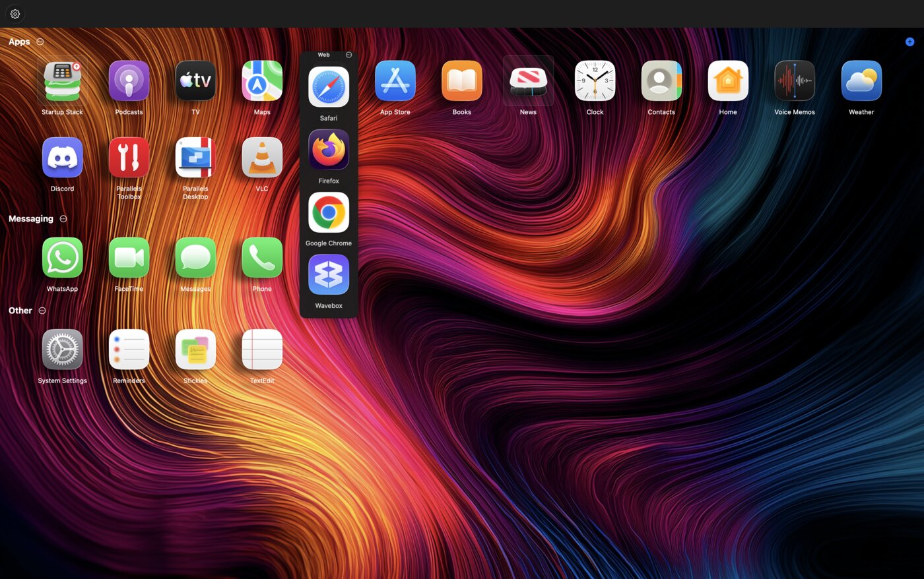
Task: Open the settings gear in top bar
Action: coord(15,14)
